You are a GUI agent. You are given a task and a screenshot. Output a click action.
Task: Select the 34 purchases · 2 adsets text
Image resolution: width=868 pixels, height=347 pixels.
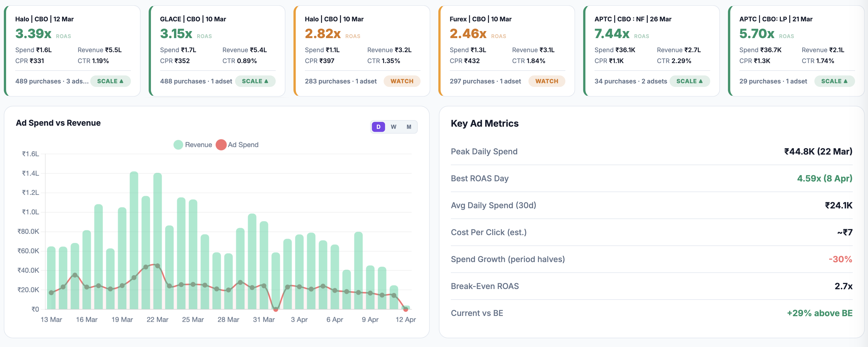click(631, 81)
